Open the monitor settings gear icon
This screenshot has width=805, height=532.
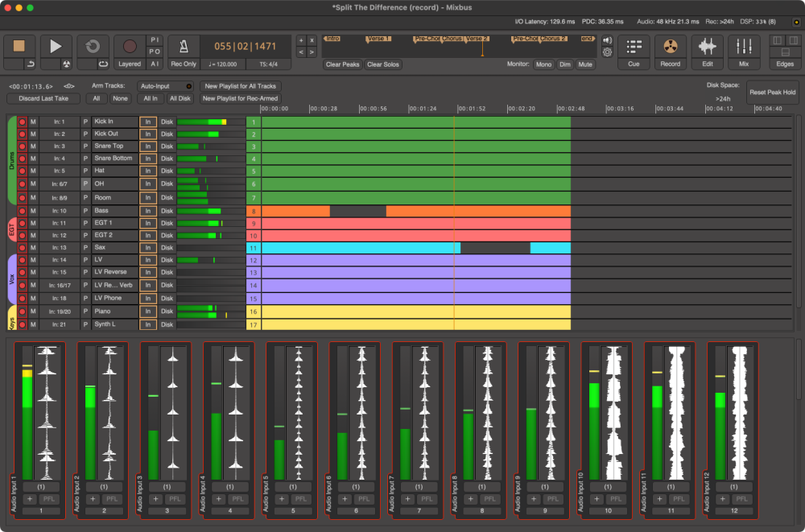606,51
